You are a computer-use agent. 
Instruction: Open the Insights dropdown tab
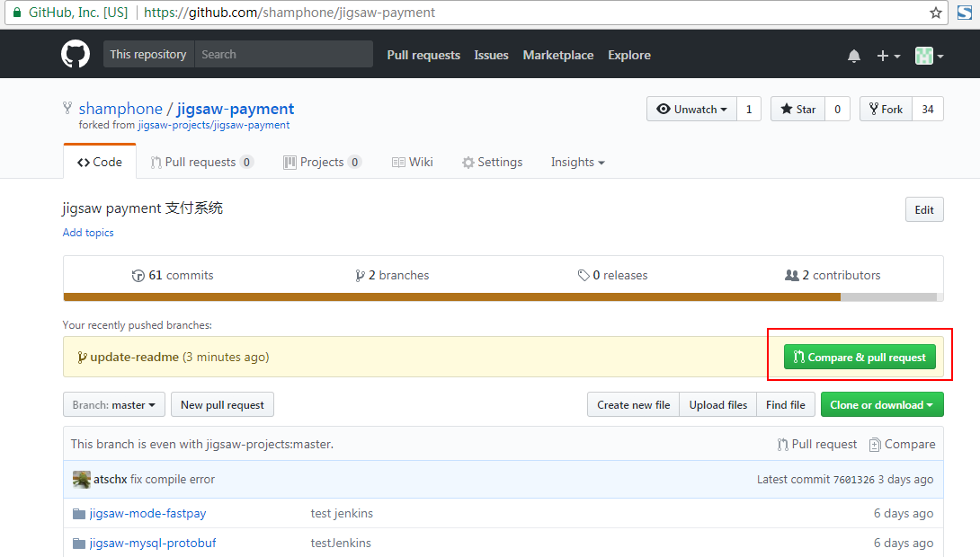(577, 163)
